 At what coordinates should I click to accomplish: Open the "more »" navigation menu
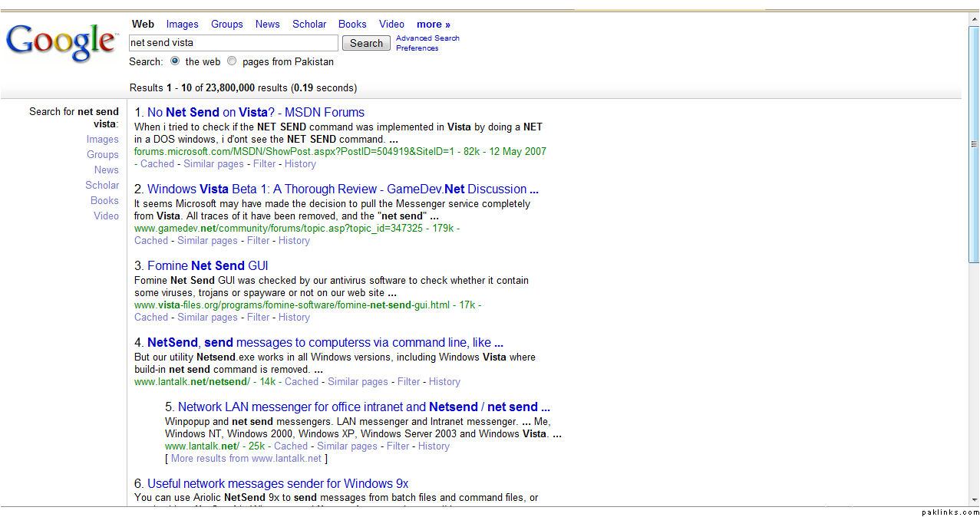tap(434, 24)
